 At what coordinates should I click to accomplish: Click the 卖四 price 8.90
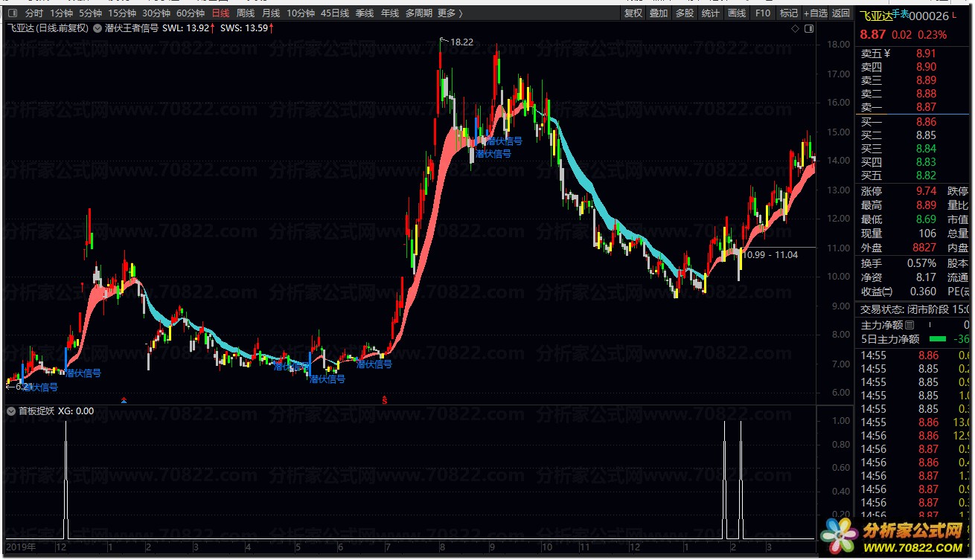click(x=927, y=67)
